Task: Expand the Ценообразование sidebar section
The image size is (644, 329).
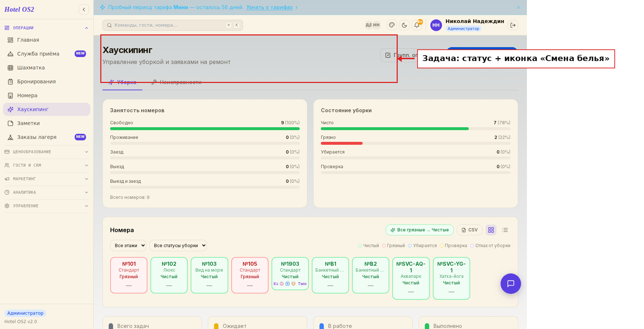Action: [46, 152]
